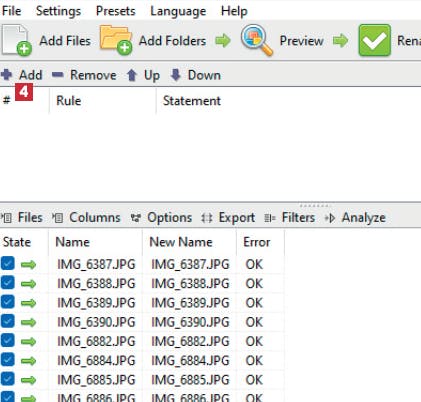Uncheck the IMG_6390.JPG file checkbox

[x=8, y=321]
